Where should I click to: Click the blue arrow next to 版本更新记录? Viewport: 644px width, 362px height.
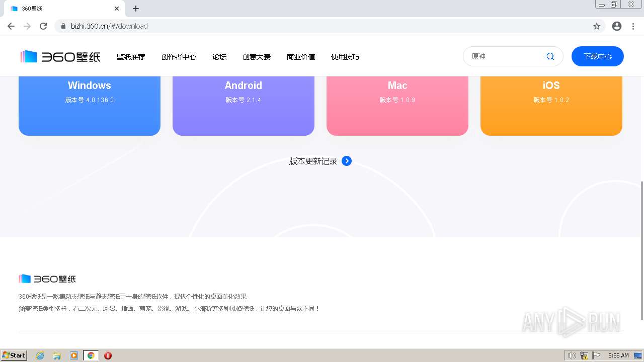tap(347, 161)
